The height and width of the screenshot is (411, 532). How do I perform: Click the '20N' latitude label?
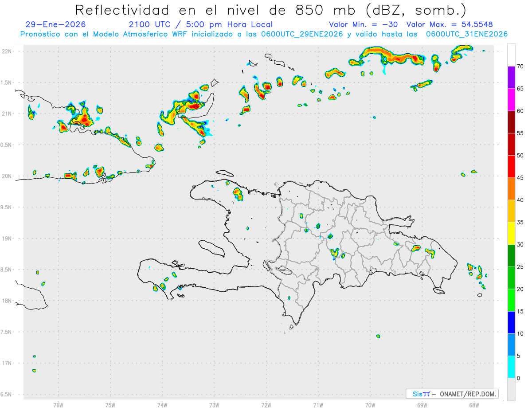click(7, 176)
